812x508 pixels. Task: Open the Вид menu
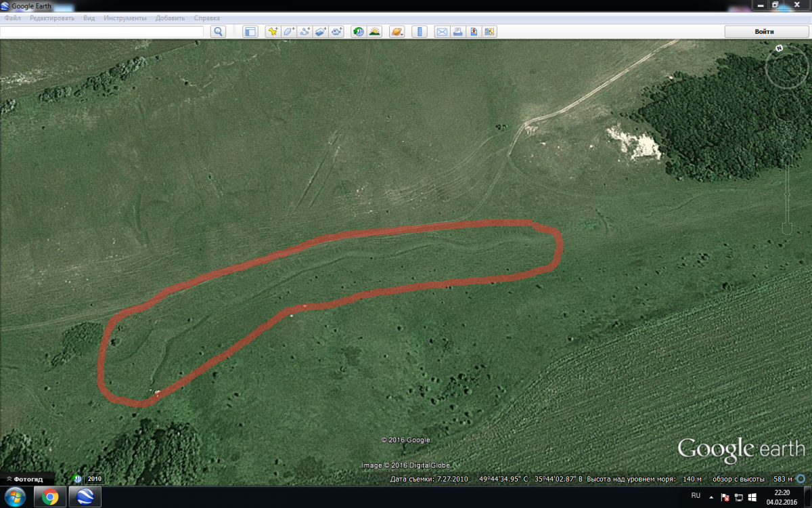coord(89,18)
